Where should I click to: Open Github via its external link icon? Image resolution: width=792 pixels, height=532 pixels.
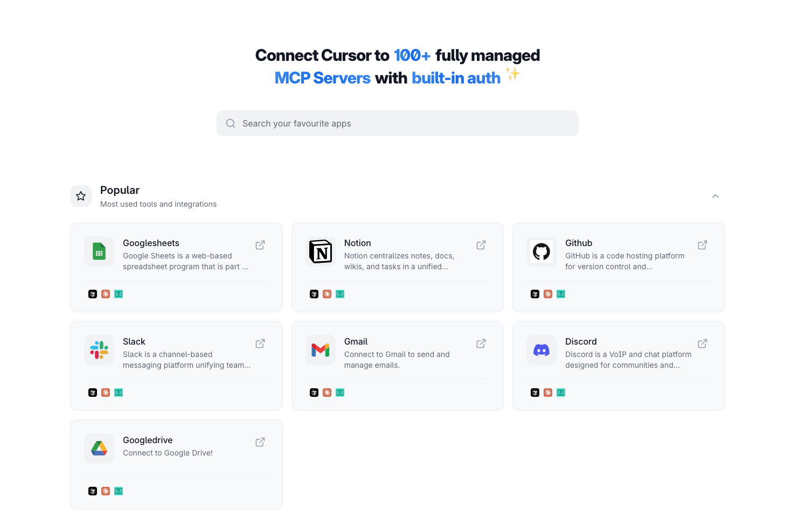point(703,245)
